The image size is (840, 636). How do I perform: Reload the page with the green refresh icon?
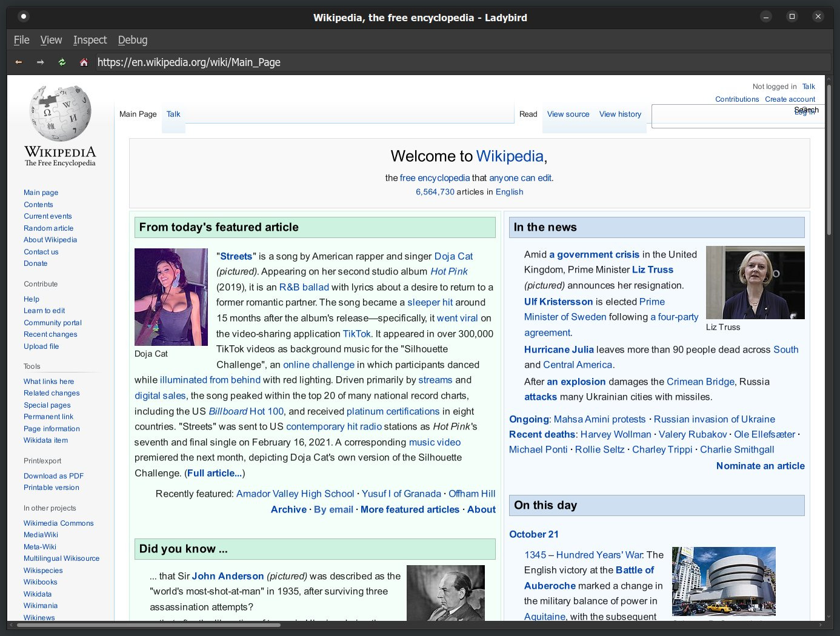point(62,62)
